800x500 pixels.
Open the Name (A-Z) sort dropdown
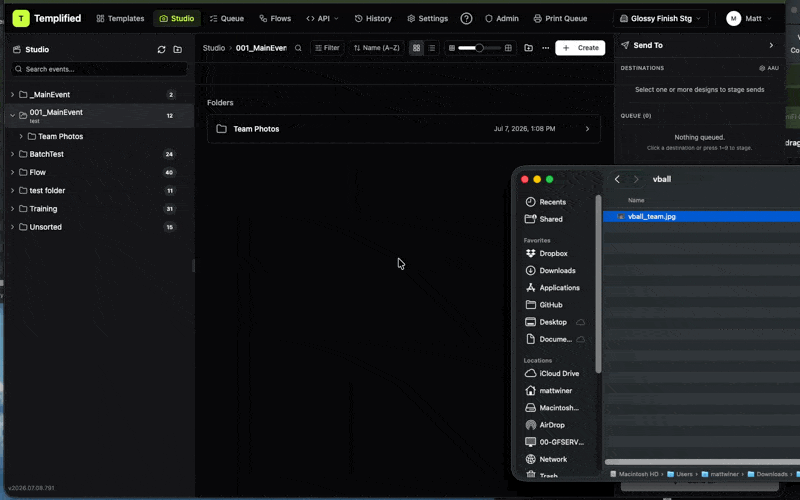377,48
